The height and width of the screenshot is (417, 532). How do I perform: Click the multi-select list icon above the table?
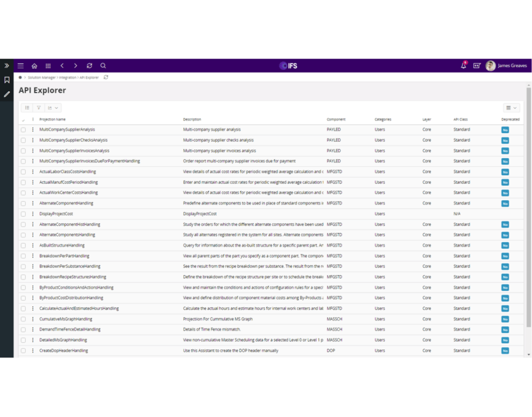27,107
